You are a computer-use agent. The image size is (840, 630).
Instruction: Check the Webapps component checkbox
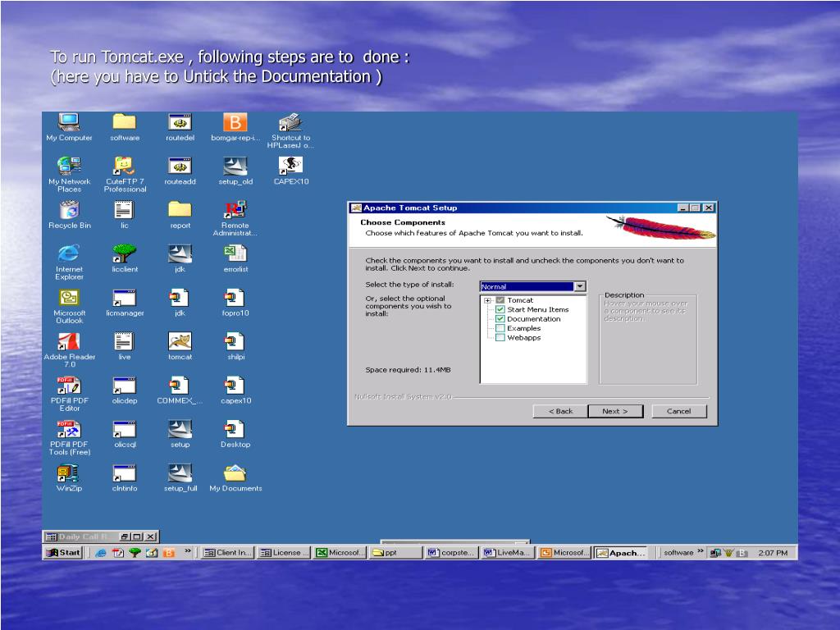pyautogui.click(x=500, y=337)
